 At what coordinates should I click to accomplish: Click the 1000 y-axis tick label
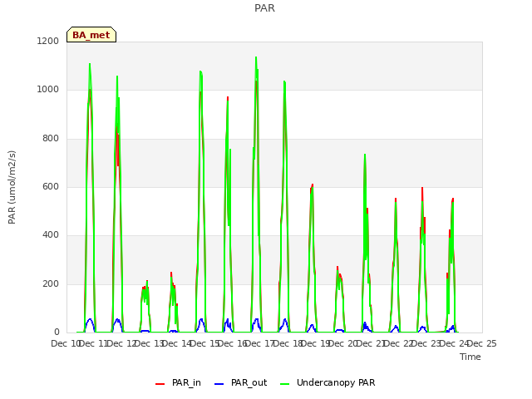click(x=48, y=90)
